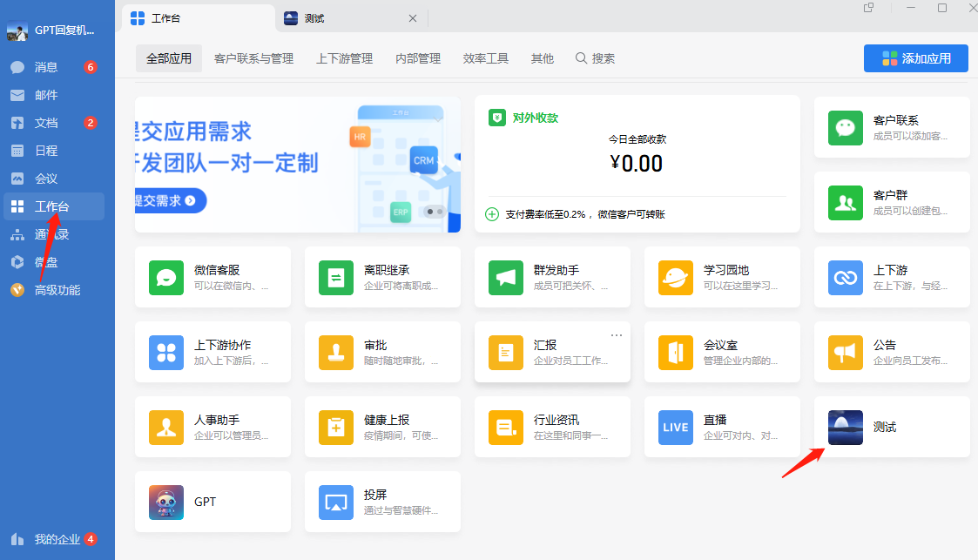Screen dimensions: 978x560
Task: Open the 投屏 screen cast icon
Action: (x=336, y=502)
